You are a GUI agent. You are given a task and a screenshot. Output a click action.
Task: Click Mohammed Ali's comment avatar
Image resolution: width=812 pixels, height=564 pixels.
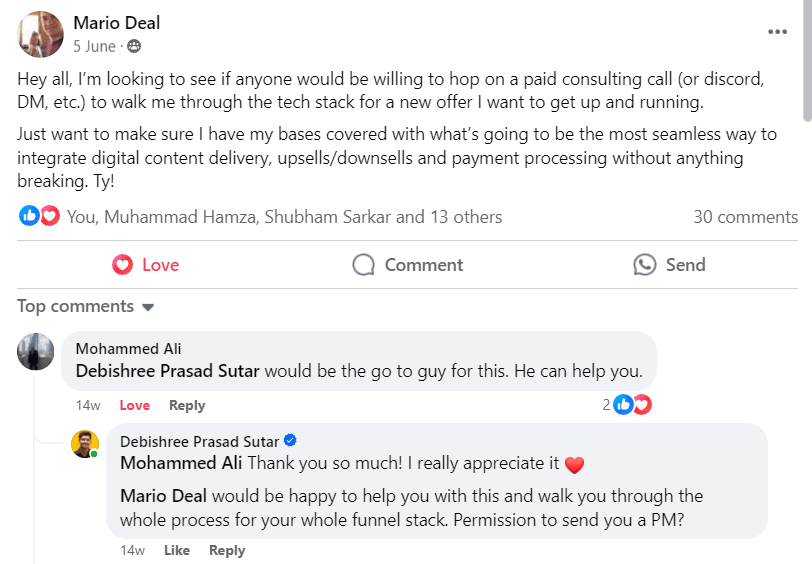click(36, 352)
